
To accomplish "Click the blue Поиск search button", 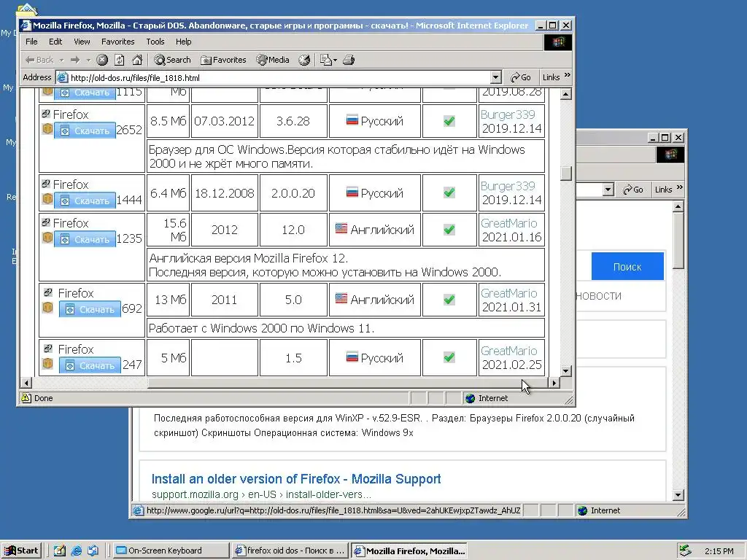I will tap(627, 267).
